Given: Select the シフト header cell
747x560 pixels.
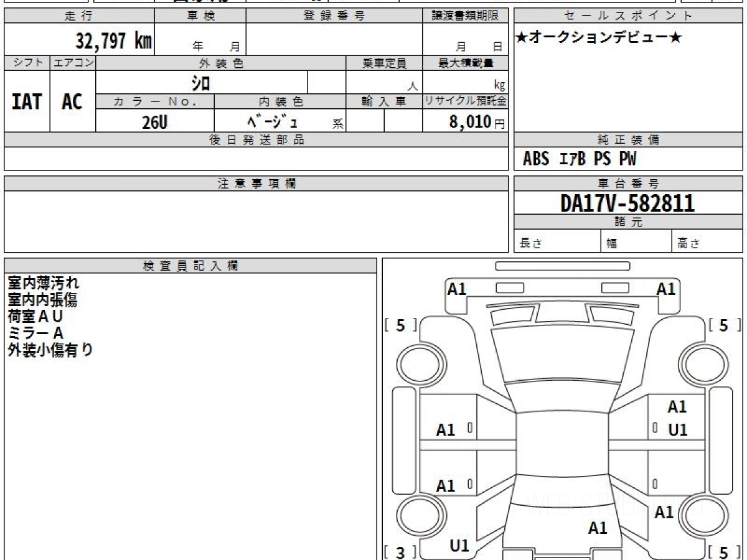Looking at the screenshot, I should pos(27,63).
